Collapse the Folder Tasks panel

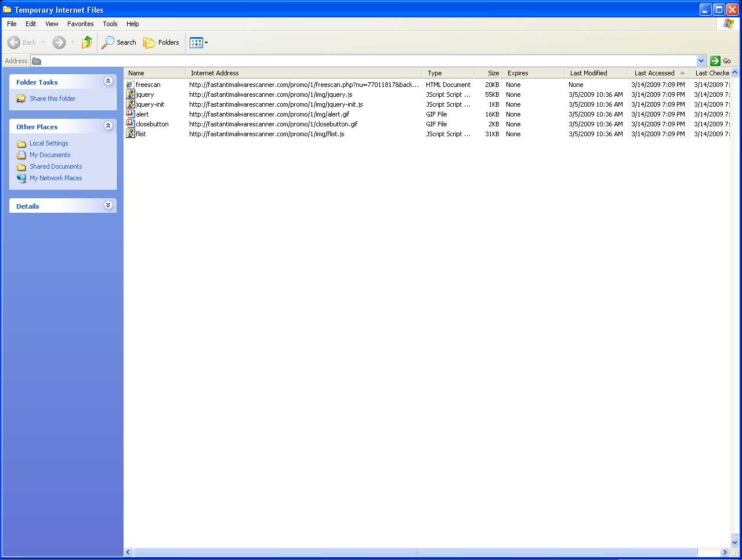pyautogui.click(x=108, y=81)
